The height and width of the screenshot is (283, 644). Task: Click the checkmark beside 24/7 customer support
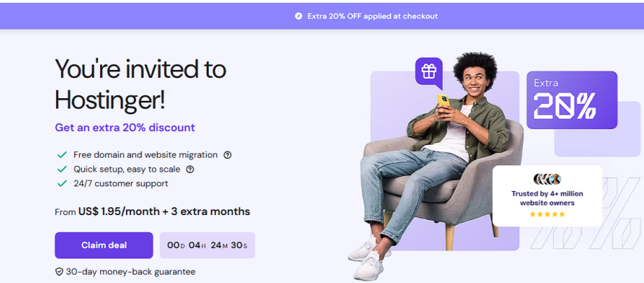click(x=62, y=184)
